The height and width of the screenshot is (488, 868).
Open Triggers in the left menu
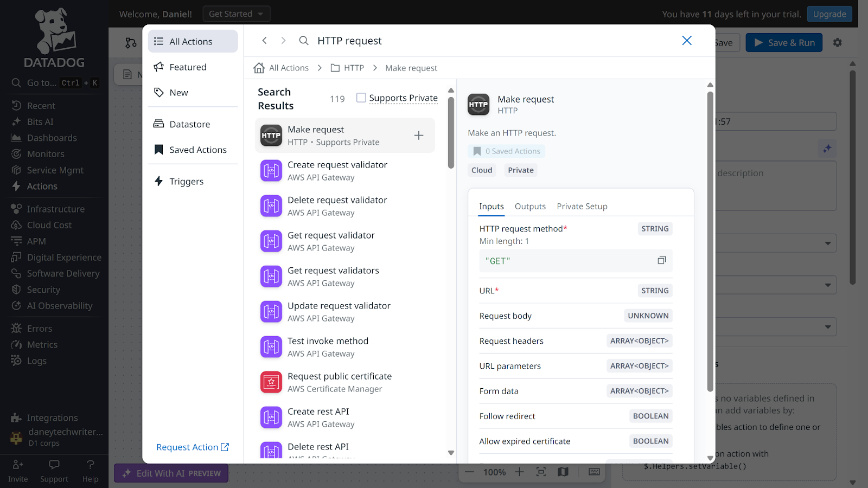(193, 181)
